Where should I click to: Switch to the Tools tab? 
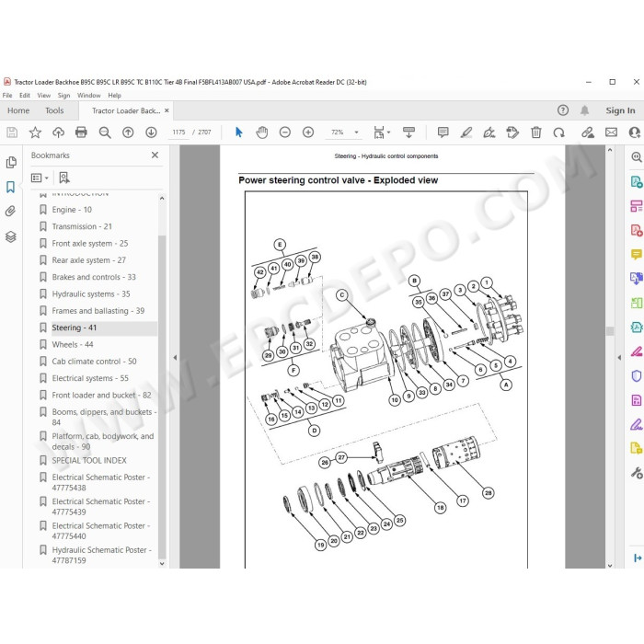click(54, 110)
